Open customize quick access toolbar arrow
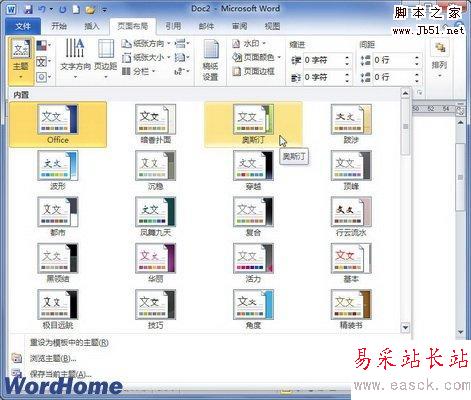Viewport: 471px width, 400px height. (104, 10)
